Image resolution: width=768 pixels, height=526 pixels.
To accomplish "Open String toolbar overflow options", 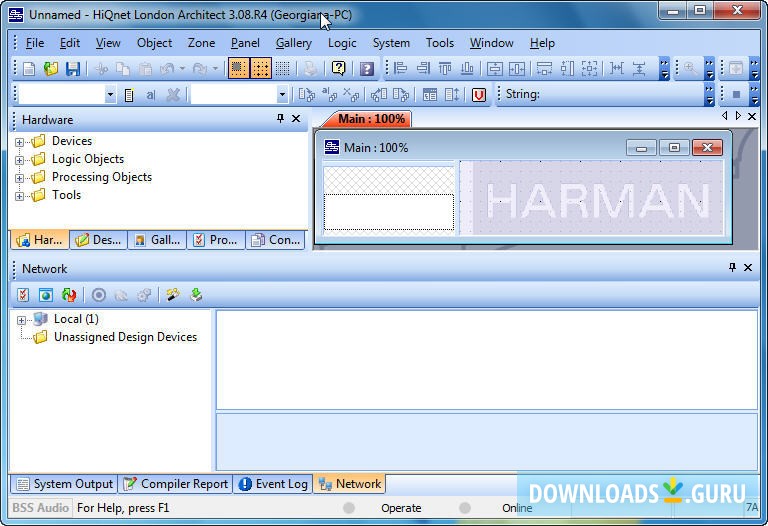I will [x=709, y=95].
